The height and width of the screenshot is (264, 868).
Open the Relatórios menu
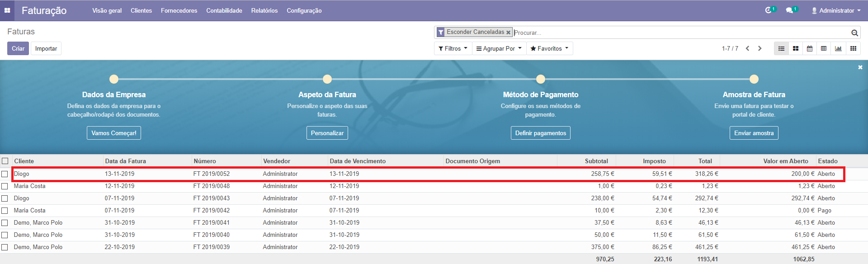(264, 10)
